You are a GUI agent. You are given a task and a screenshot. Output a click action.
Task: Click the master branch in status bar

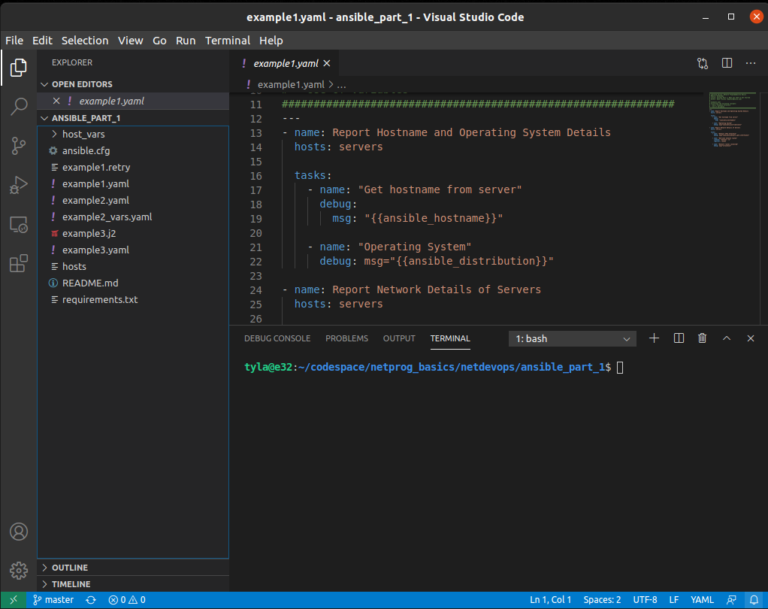coord(53,600)
